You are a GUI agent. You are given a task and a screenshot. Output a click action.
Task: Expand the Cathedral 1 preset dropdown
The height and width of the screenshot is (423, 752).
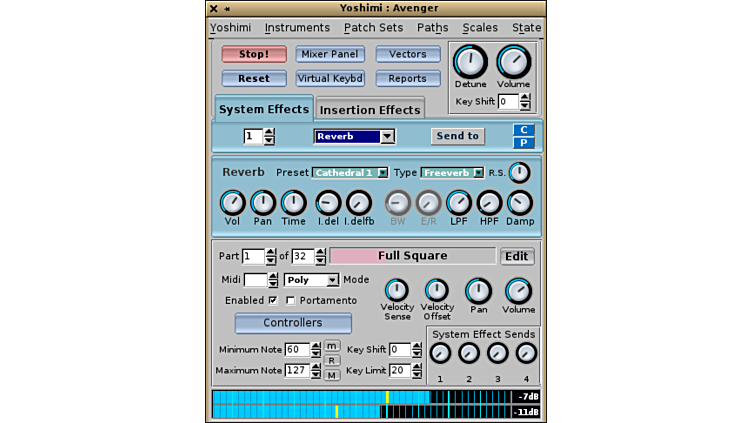coord(350,172)
